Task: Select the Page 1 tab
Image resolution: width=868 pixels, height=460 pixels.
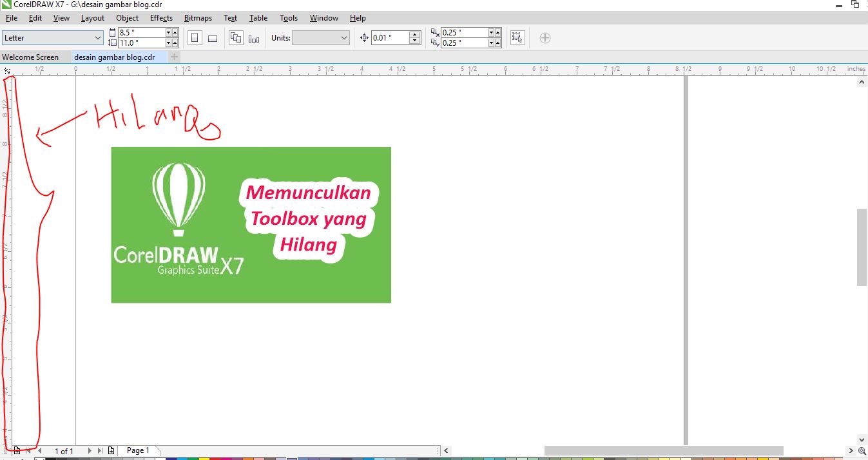Action: [138, 451]
